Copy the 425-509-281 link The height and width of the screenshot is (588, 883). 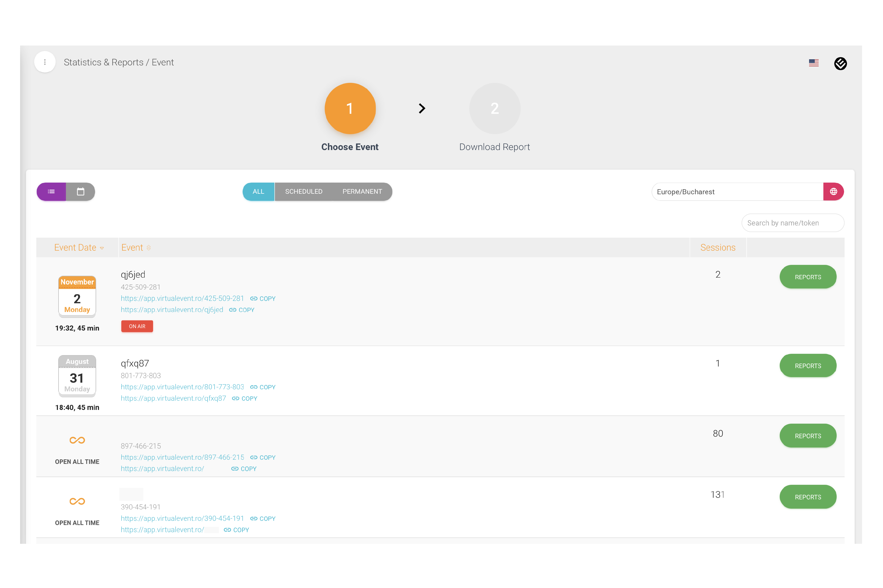[263, 298]
